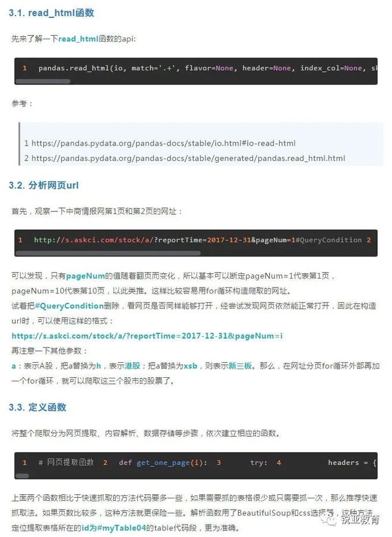Click the highlighted xsb parameter text

(190, 366)
